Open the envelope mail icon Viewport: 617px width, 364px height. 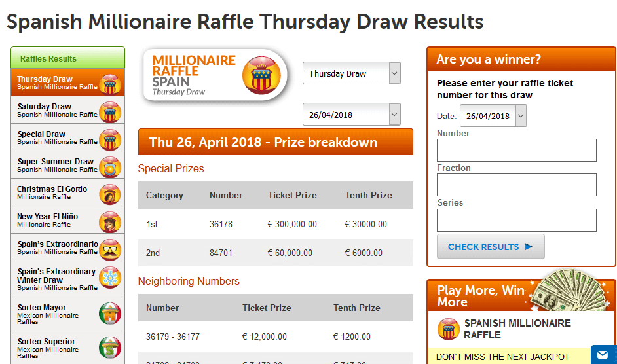click(603, 355)
